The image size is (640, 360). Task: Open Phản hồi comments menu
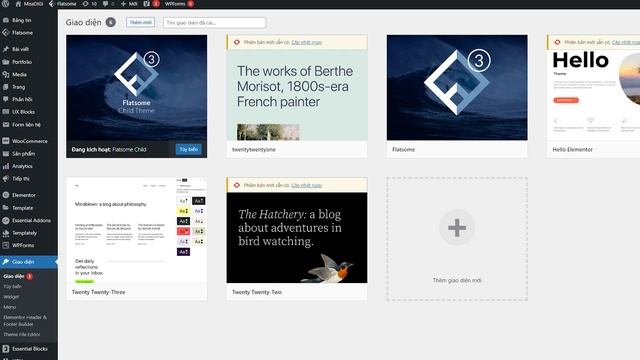pyautogui.click(x=29, y=99)
